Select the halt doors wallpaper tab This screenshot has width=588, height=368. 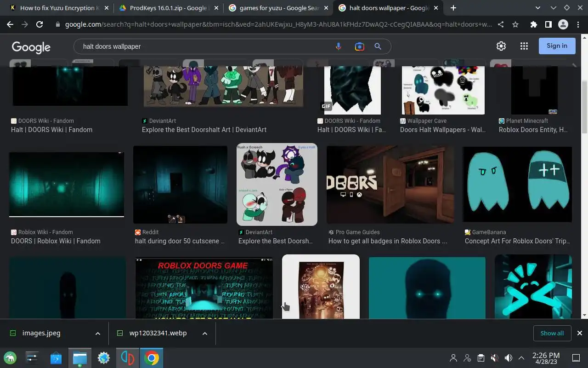[388, 8]
